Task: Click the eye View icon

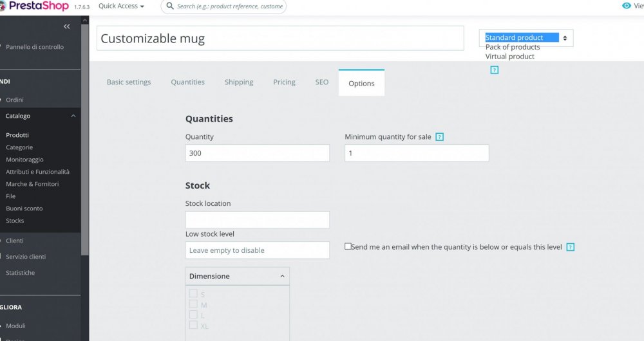Action: (x=627, y=6)
